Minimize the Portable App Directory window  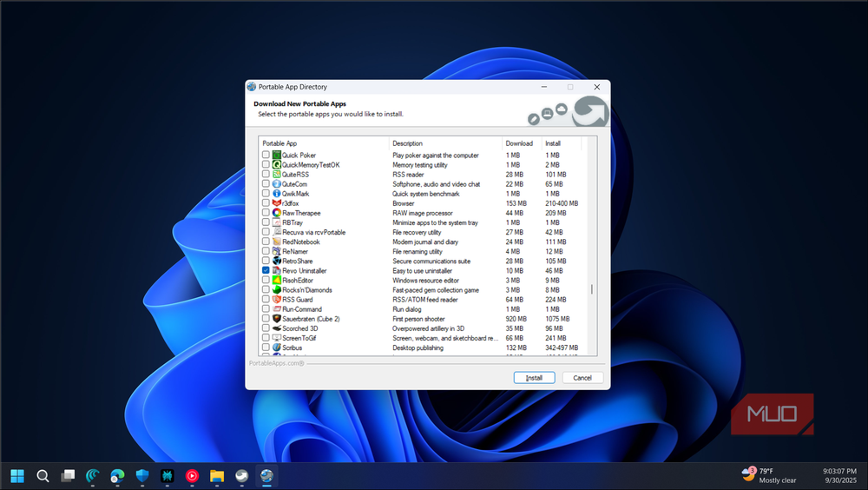544,87
